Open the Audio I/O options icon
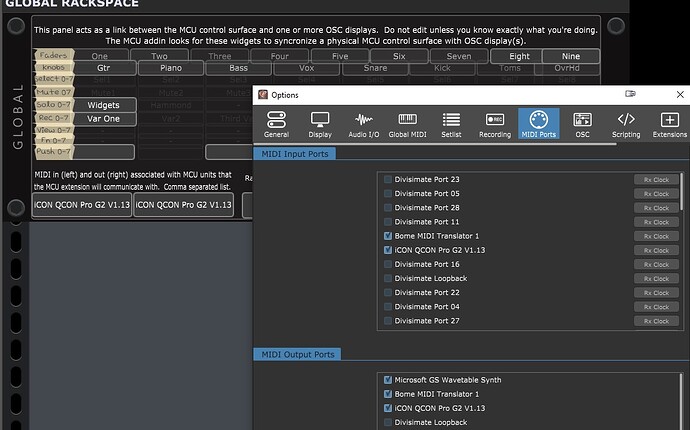Viewport: 690px width, 430px height. 363,124
